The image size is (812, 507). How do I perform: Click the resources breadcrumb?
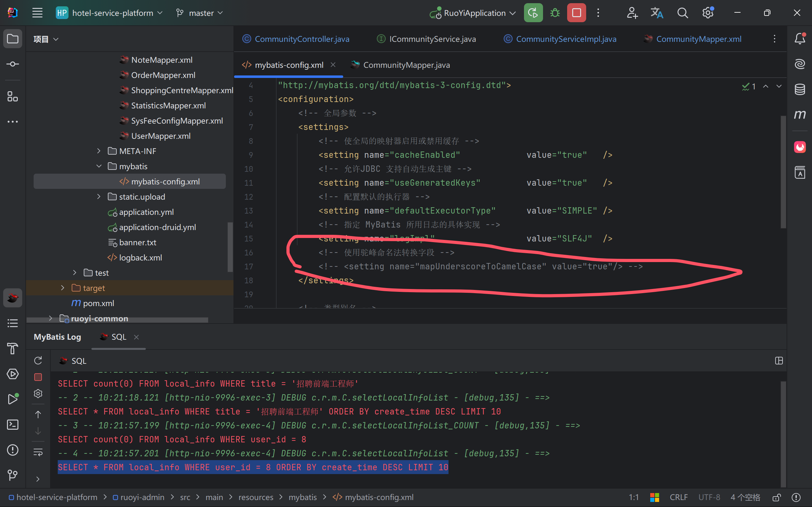pyautogui.click(x=256, y=497)
